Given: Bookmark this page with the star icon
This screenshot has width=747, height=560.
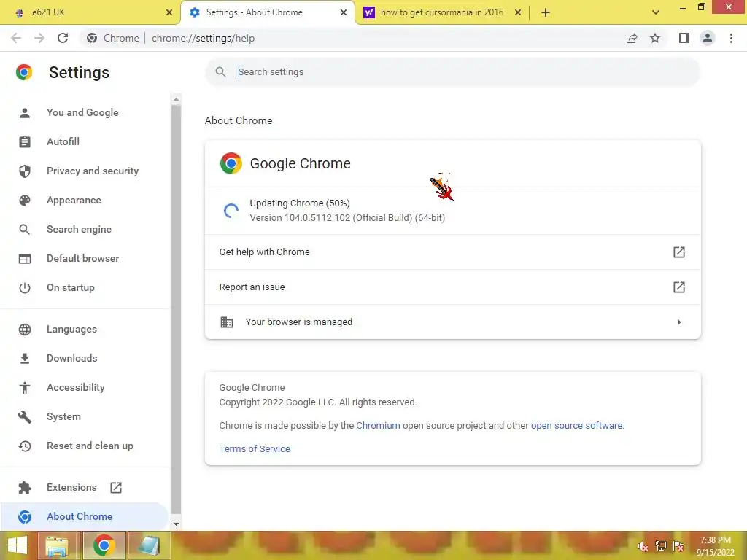Looking at the screenshot, I should click(x=655, y=38).
